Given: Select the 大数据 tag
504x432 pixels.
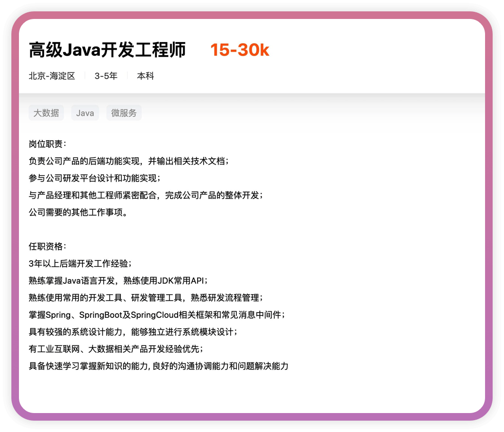Looking at the screenshot, I should (46, 113).
